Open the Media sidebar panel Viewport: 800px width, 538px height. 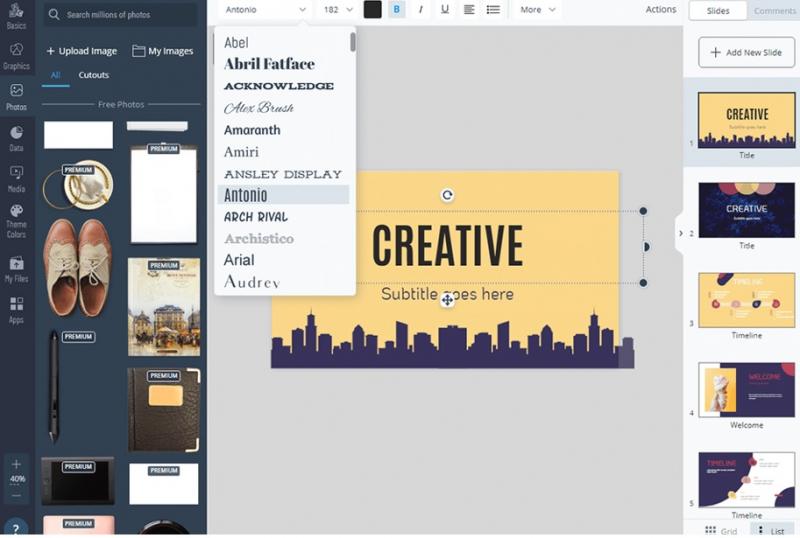pos(16,179)
